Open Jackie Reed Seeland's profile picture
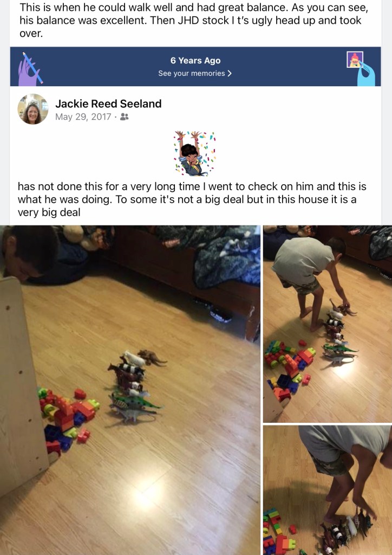 coord(33,109)
